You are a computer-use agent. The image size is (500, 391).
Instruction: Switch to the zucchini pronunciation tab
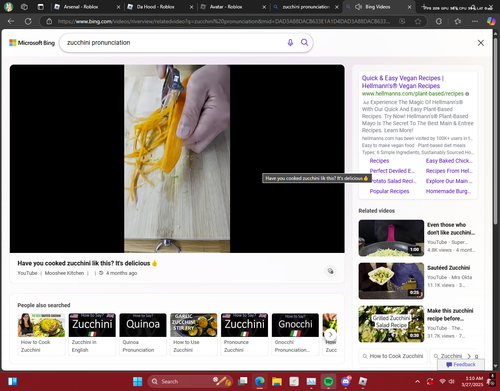coord(306,7)
